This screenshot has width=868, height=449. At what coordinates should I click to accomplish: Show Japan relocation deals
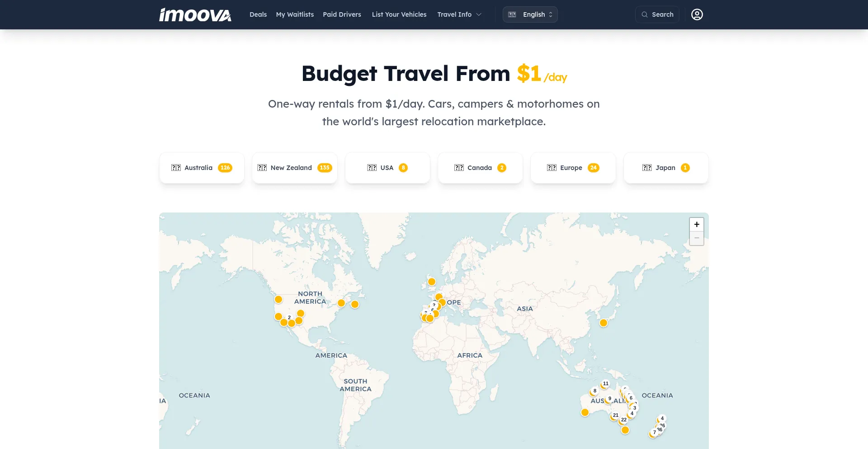click(x=666, y=168)
